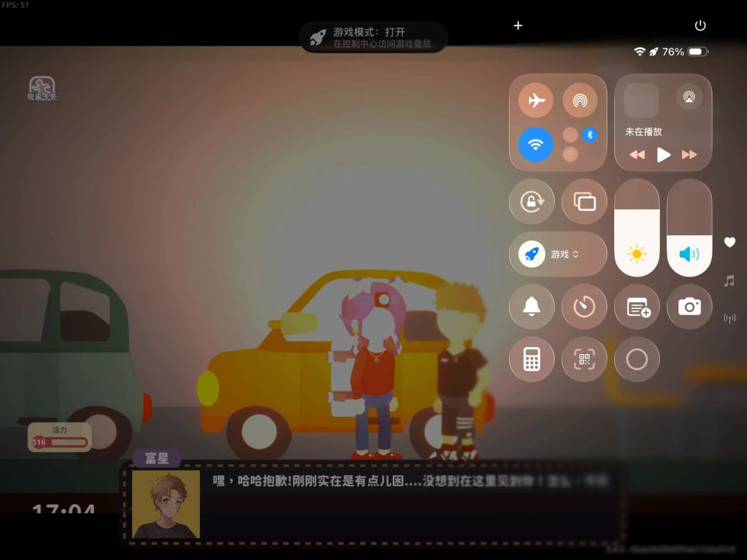Tap the bell silent mode icon
The width and height of the screenshot is (747, 560).
531,306
